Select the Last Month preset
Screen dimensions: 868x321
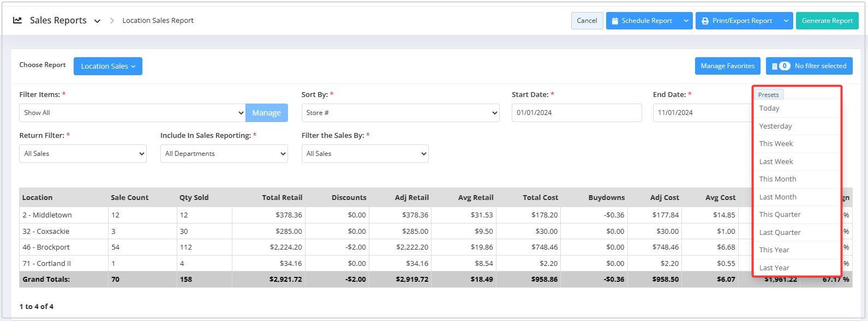click(x=796, y=197)
